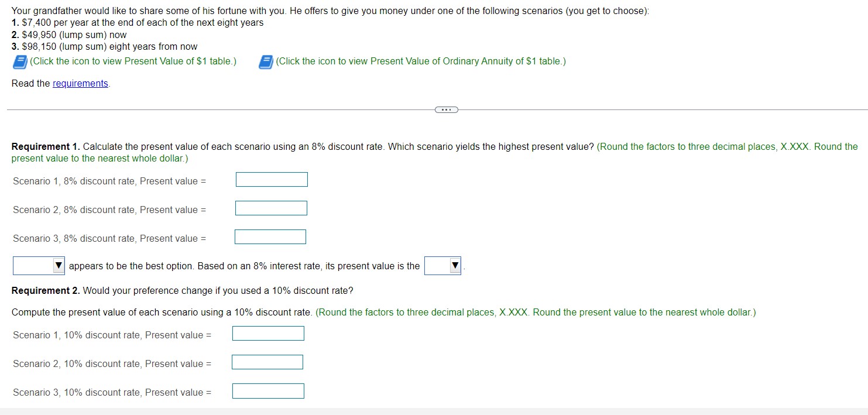
Task: Click Scenario 3 8% present value field
Action: coord(270,236)
